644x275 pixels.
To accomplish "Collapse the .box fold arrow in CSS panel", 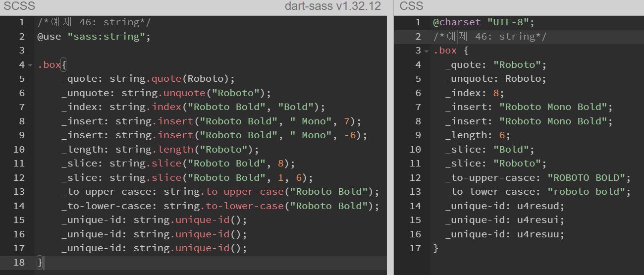I will click(426, 51).
